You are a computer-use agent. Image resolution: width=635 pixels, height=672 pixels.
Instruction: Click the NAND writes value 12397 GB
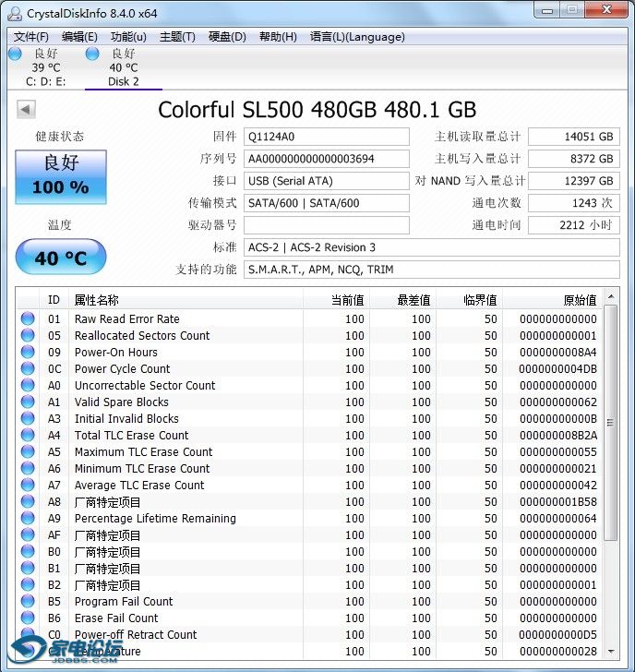click(574, 181)
